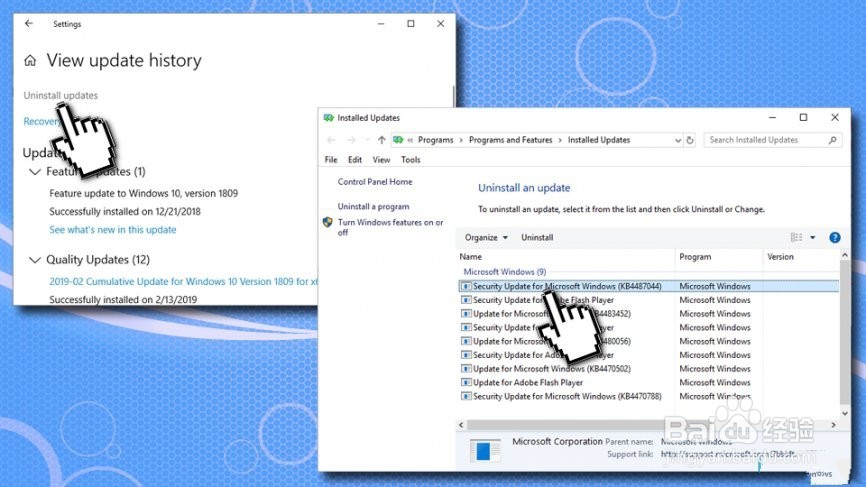
Task: Refresh the Installed Updates address bar
Action: [x=690, y=140]
